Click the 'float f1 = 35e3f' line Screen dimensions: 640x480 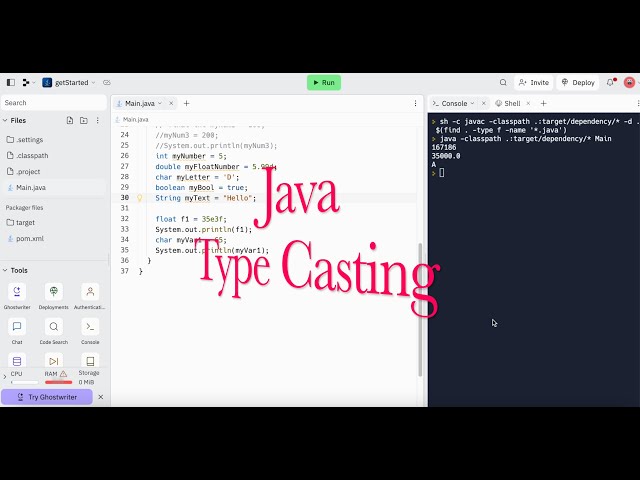click(191, 219)
